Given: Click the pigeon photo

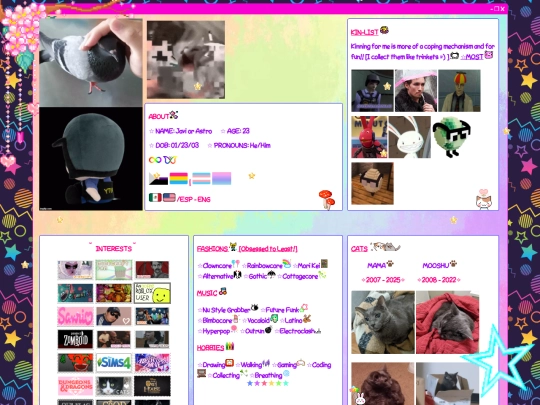Looking at the screenshot, I should [x=91, y=62].
